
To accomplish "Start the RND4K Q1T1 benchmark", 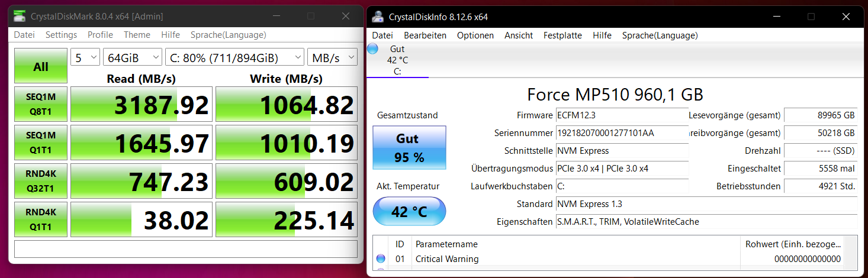I will pos(41,219).
